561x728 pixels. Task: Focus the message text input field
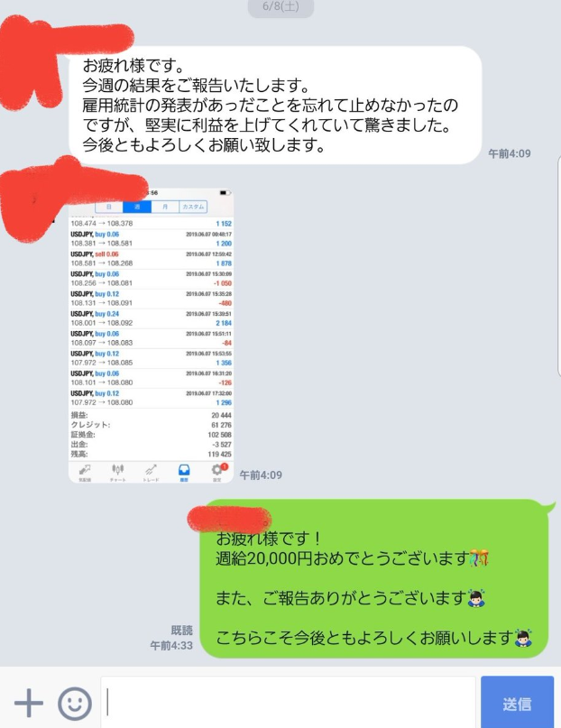point(288,702)
